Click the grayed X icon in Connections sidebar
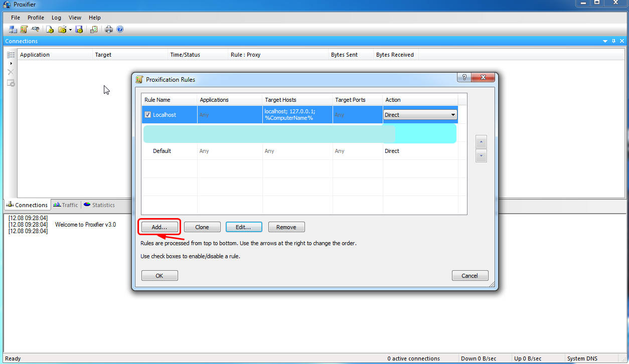 (x=11, y=72)
